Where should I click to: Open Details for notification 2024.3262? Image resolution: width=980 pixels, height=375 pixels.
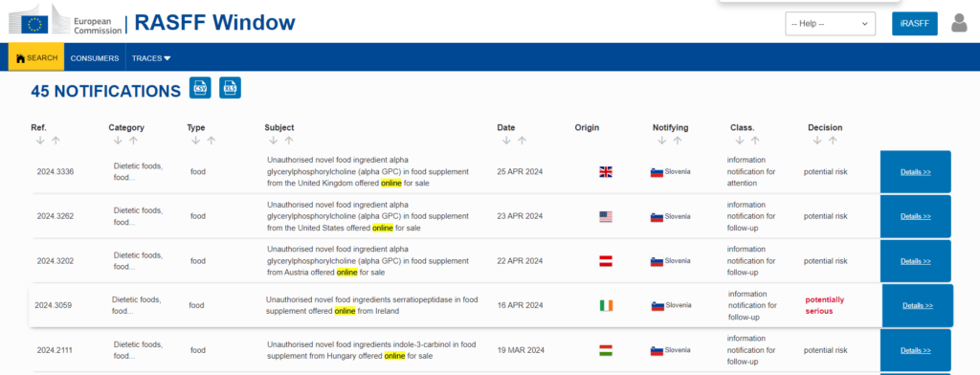click(x=916, y=216)
